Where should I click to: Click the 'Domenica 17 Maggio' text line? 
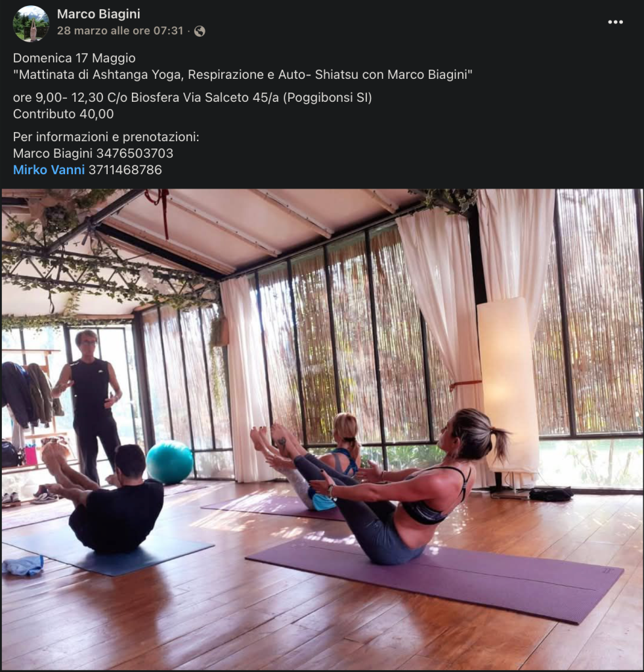[74, 58]
